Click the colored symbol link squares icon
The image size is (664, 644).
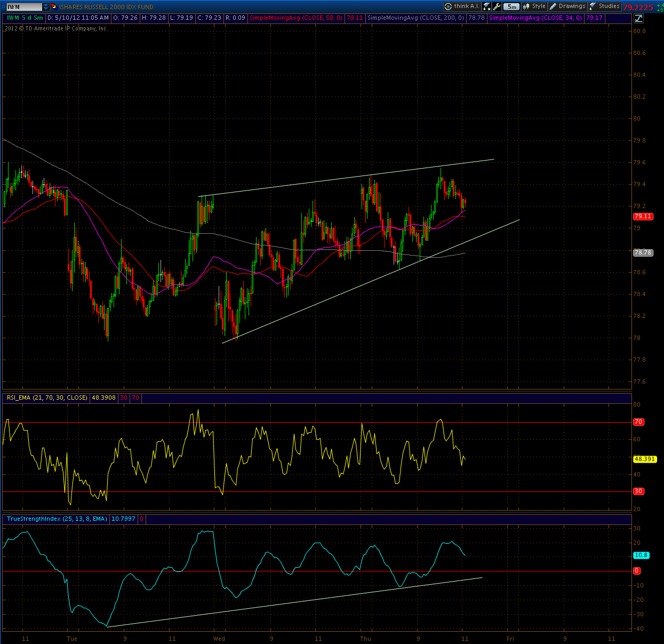coord(53,7)
